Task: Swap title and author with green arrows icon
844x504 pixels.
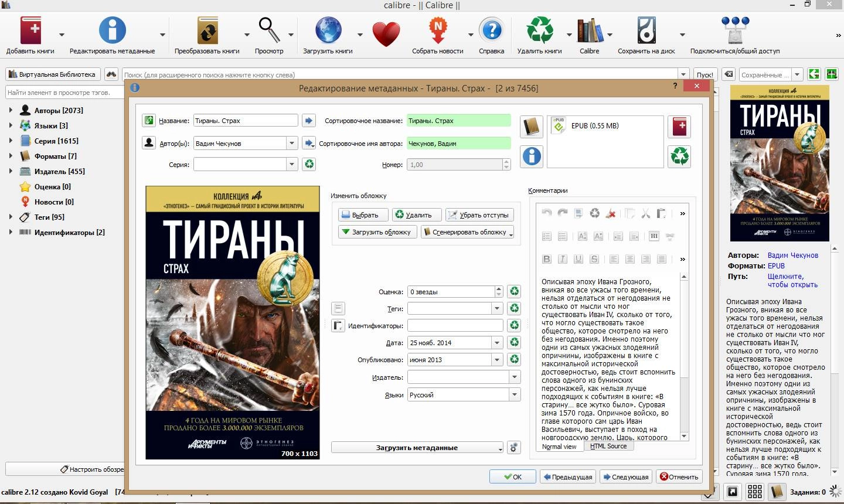Action: (x=149, y=120)
